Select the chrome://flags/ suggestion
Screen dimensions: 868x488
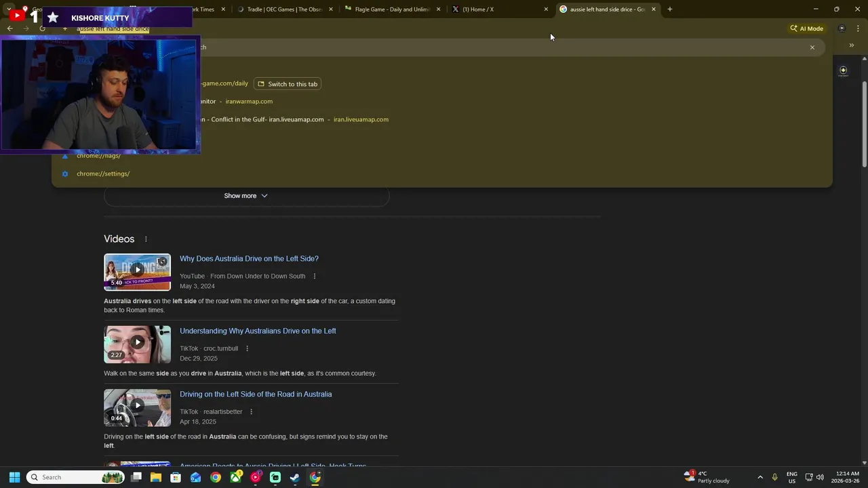[98, 156]
